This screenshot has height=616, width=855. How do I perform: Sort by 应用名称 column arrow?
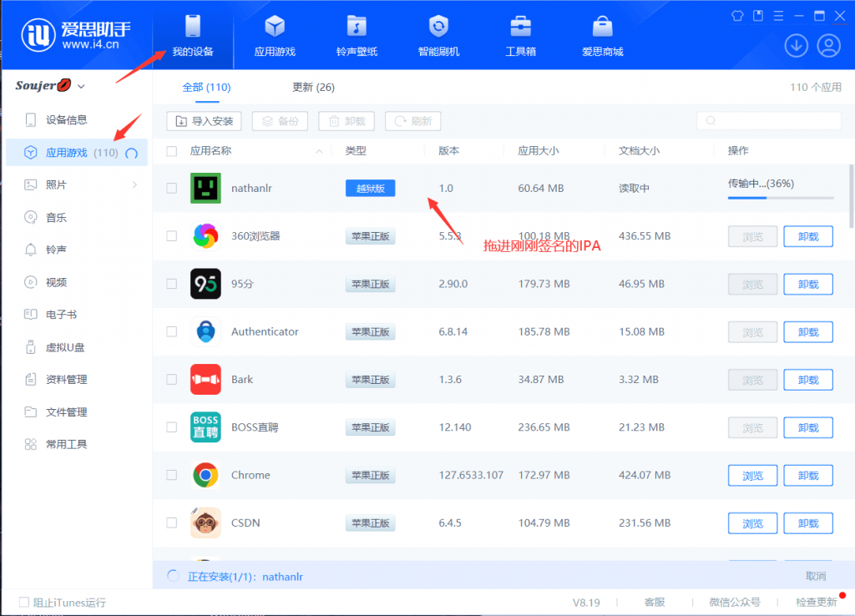pos(319,152)
